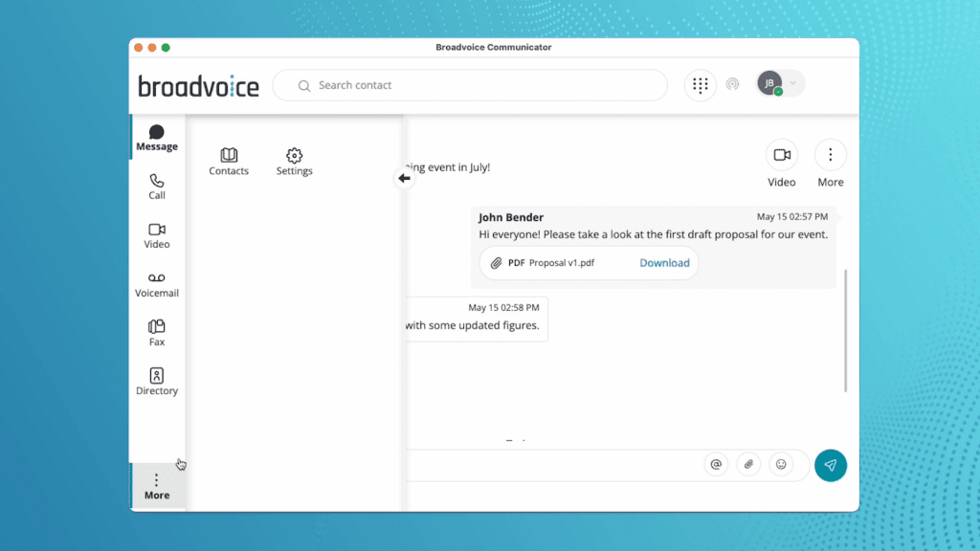Viewport: 980px width, 551px height.
Task: Open the Directory section
Action: click(x=157, y=382)
